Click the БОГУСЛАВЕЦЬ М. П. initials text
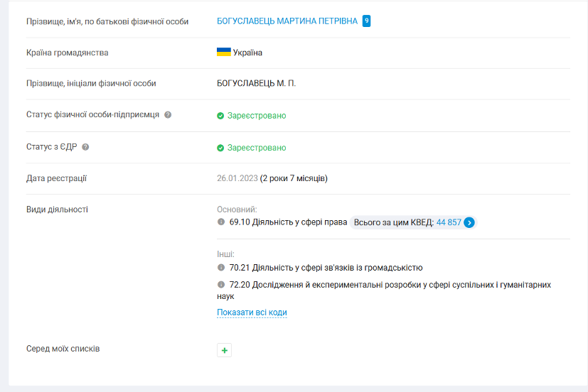Viewport: 588px width, 392px height. point(256,83)
